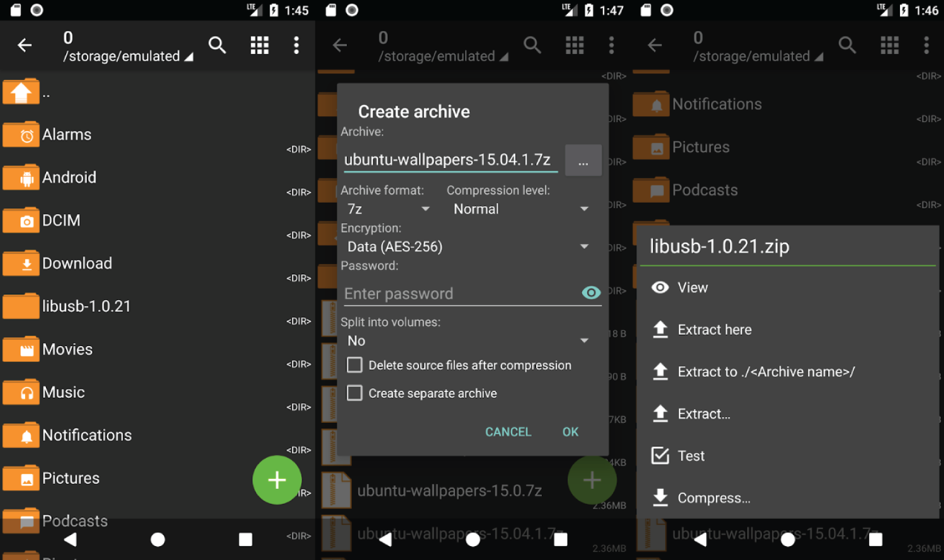
Task: Go back using left screen toolbar arrow
Action: tap(25, 45)
